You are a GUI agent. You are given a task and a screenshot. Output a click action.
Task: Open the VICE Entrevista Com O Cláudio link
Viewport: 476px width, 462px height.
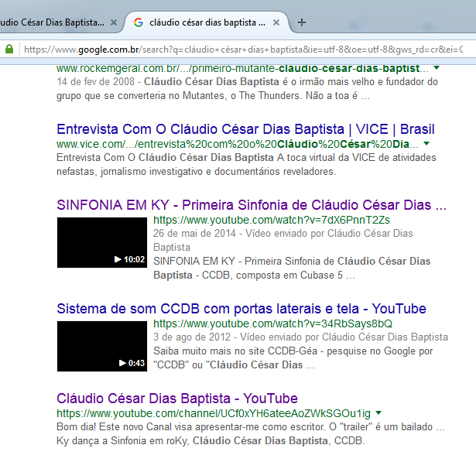point(245,128)
